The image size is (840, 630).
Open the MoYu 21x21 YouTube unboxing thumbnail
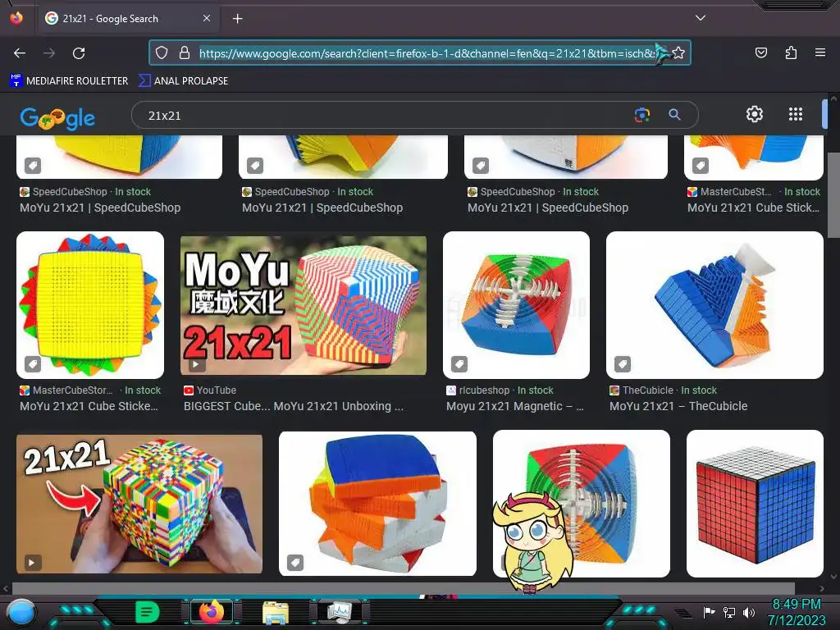(304, 305)
